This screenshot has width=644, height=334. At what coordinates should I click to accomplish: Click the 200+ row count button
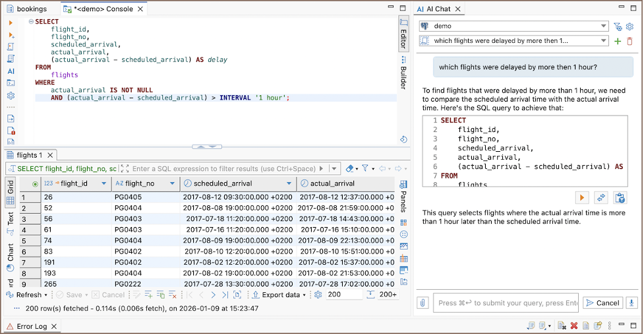tap(388, 294)
